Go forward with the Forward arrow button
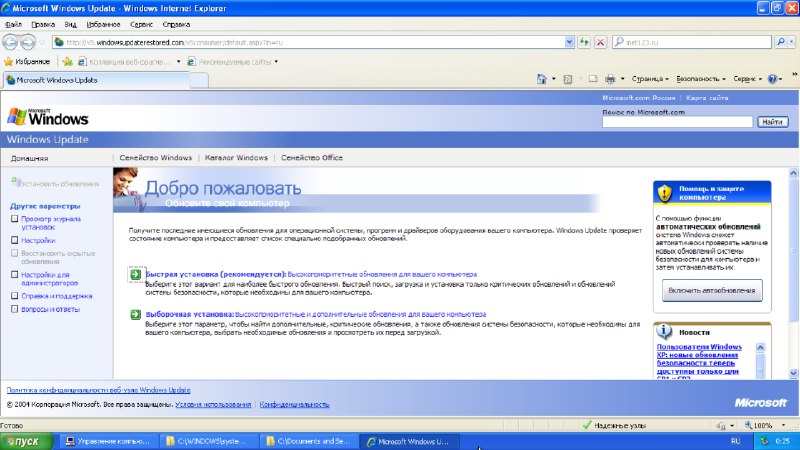This screenshot has width=800, height=450. coord(28,42)
